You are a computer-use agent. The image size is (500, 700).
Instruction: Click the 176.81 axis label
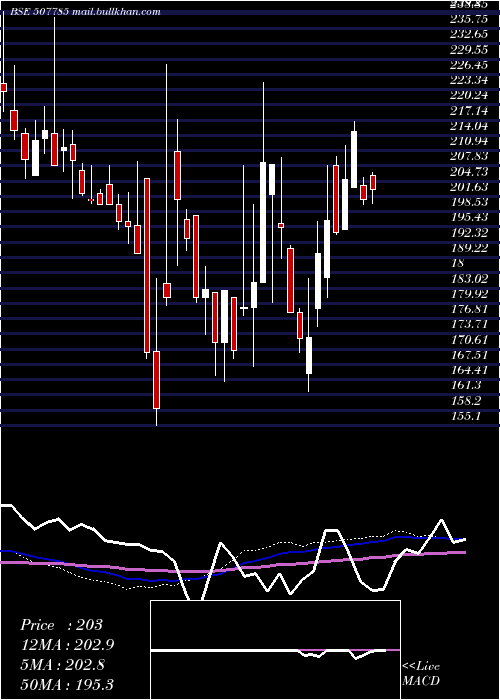(x=467, y=309)
